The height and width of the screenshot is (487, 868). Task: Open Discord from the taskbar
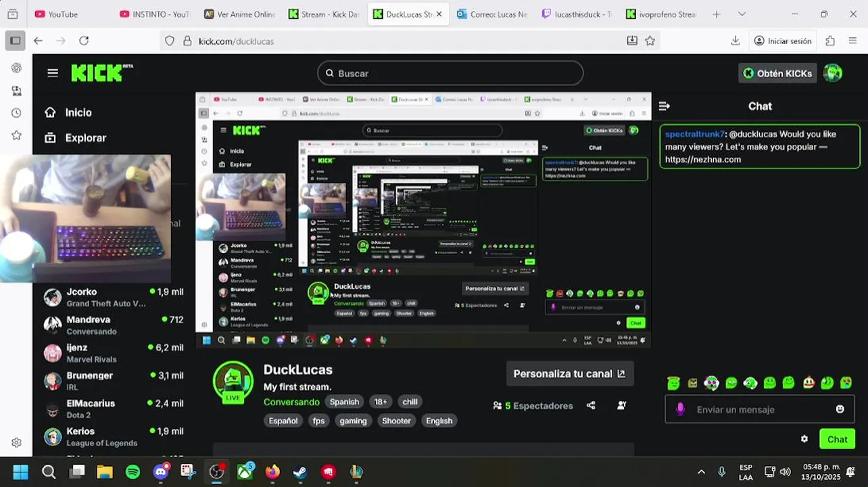pyautogui.click(x=161, y=471)
